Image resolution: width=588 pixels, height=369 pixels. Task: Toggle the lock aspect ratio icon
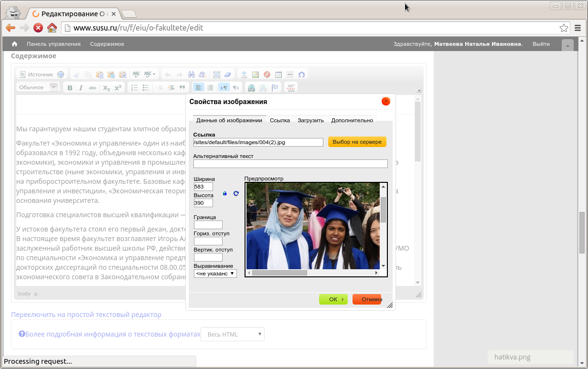[x=225, y=193]
